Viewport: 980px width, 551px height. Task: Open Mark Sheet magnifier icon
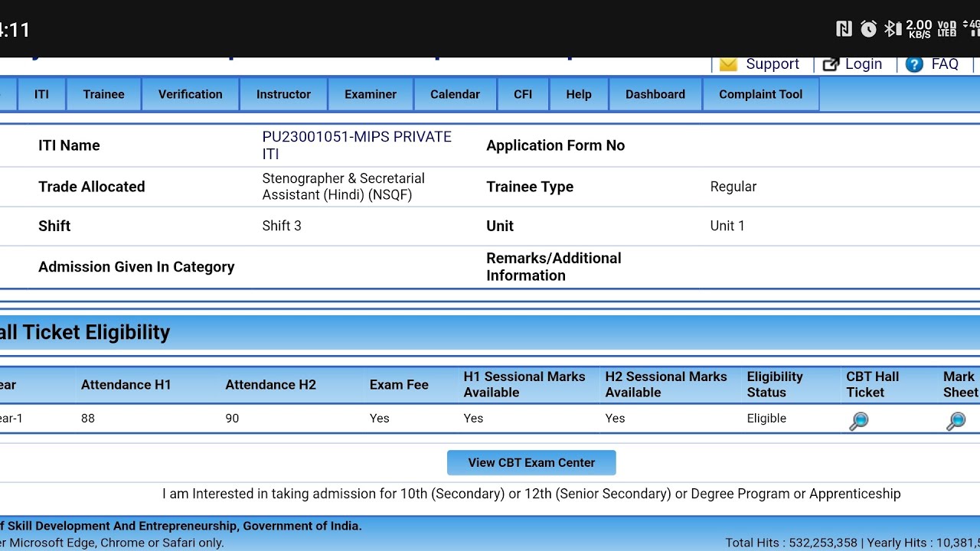[x=956, y=421]
